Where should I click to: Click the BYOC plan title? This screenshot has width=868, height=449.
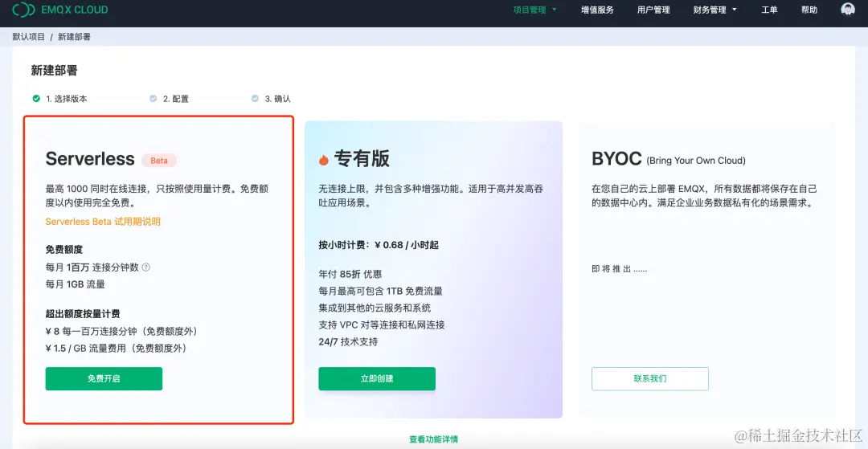pos(616,159)
